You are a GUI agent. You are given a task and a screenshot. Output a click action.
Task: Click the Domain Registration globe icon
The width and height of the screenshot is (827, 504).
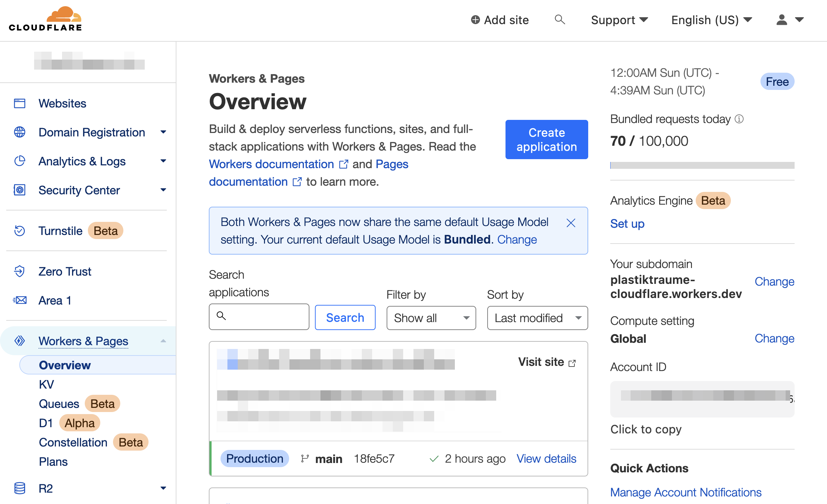(20, 132)
